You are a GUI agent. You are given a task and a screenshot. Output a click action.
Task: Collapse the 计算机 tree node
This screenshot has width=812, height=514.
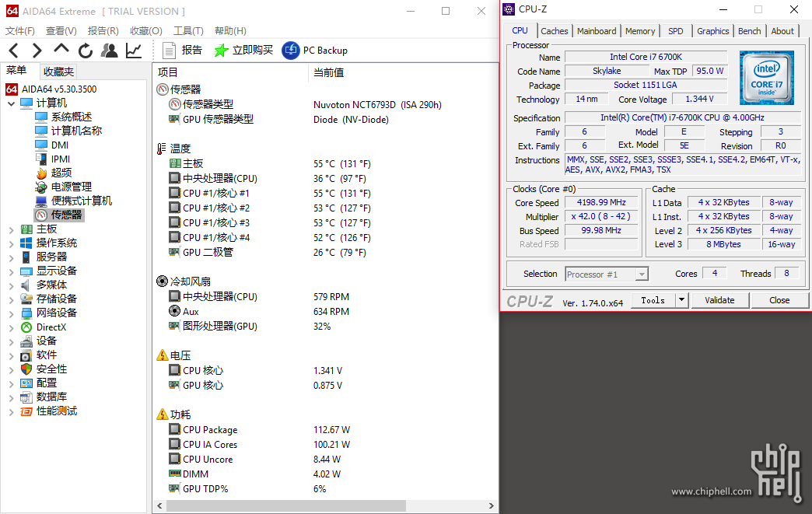[x=12, y=103]
